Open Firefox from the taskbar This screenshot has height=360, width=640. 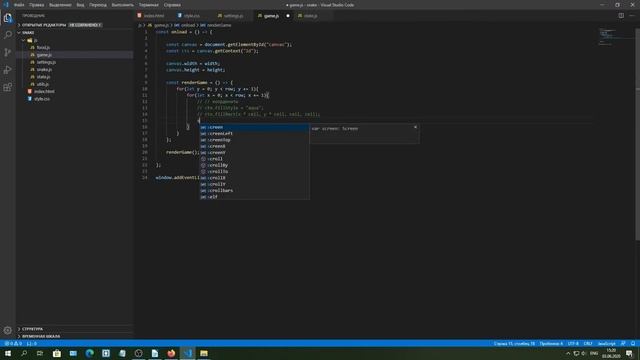(x=171, y=353)
